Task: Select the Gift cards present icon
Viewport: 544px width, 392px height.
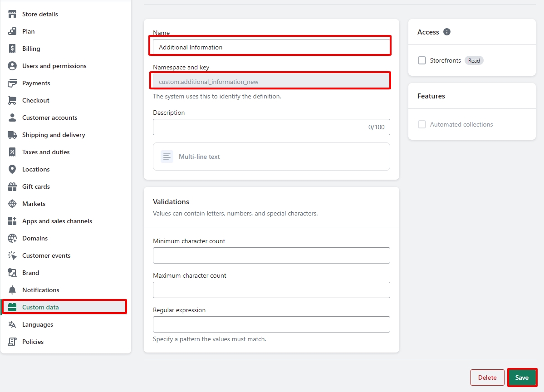Action: tap(12, 186)
